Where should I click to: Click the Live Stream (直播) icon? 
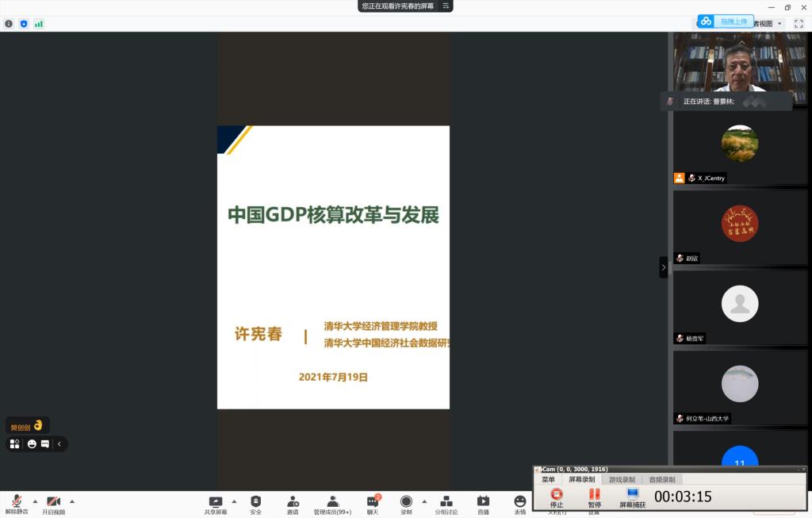point(483,504)
